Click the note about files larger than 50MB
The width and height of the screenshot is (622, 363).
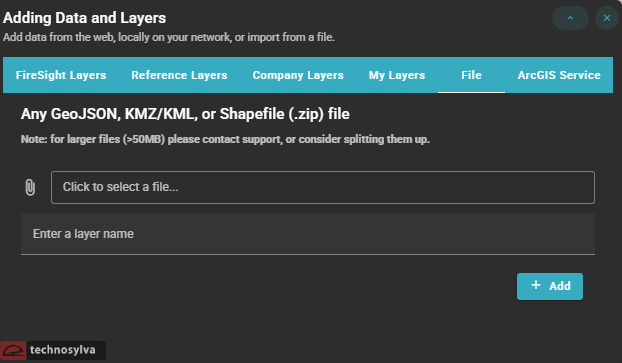tap(225, 139)
